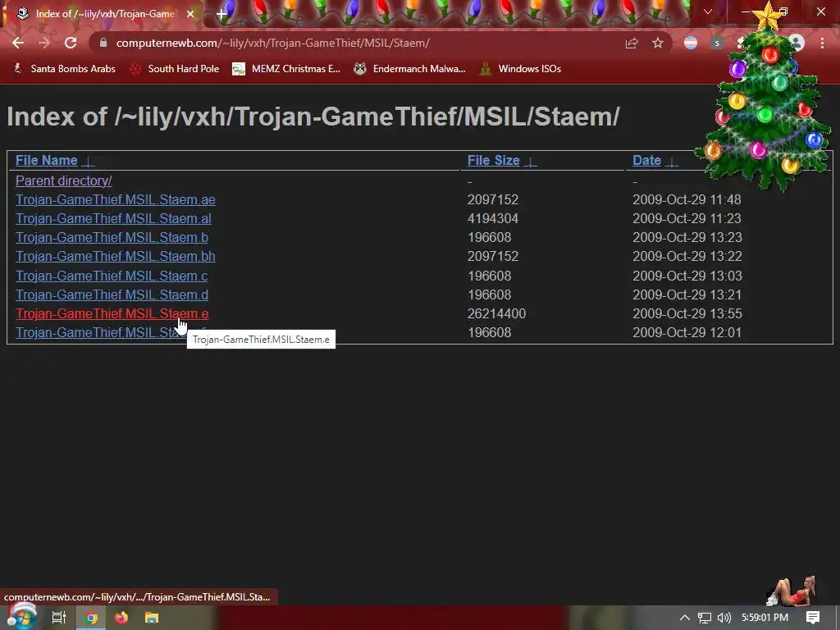The height and width of the screenshot is (630, 840).
Task: Click the page heading Index of /~lily/vxh
Action: click(x=313, y=116)
